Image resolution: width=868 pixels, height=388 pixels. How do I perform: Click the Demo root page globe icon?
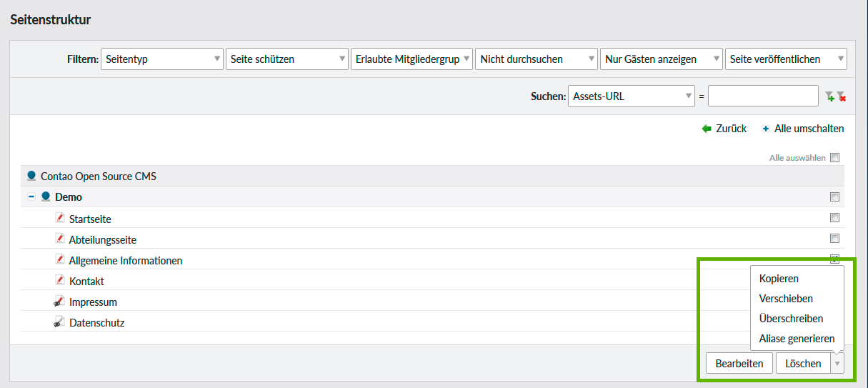point(46,197)
